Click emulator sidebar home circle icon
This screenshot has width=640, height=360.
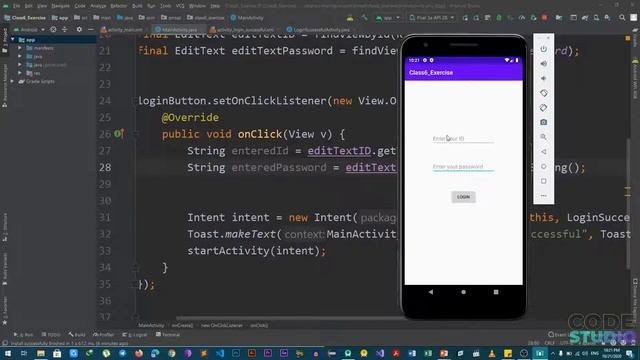(543, 167)
